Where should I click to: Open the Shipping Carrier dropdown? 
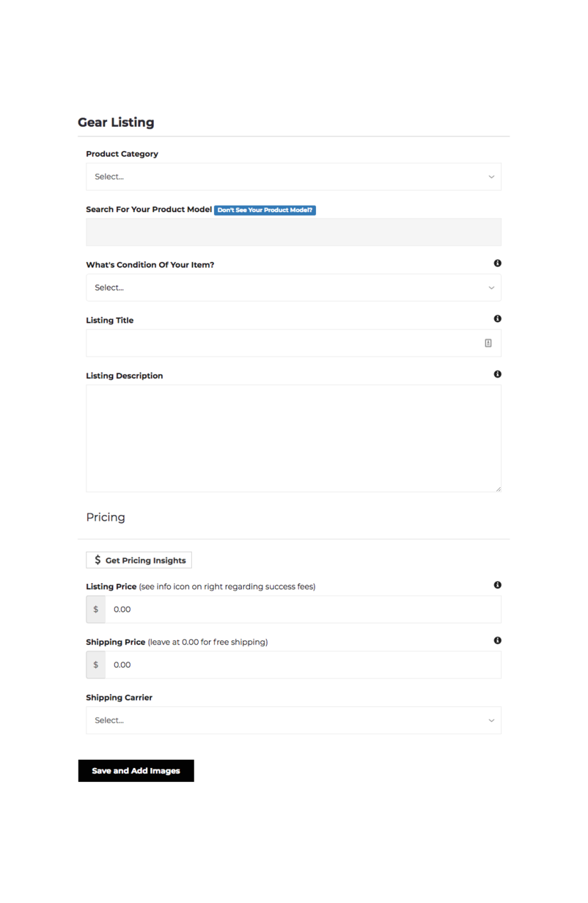point(293,720)
